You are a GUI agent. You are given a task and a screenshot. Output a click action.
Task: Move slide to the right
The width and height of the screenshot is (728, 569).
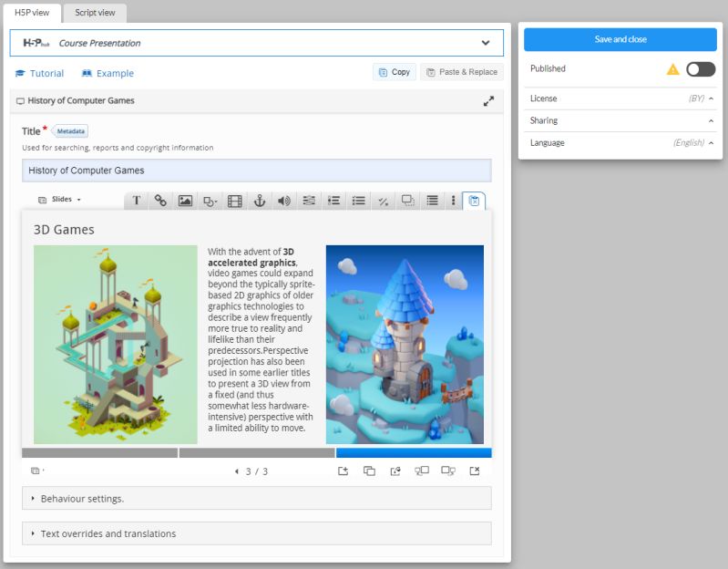click(448, 471)
